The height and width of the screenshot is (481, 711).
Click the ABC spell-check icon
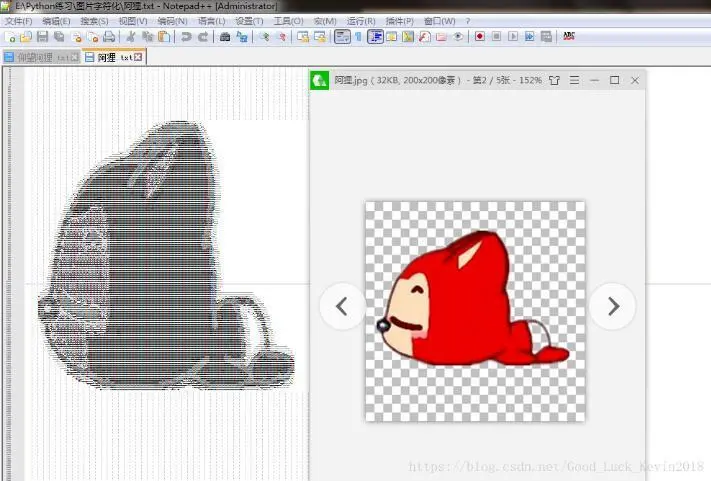click(x=569, y=36)
